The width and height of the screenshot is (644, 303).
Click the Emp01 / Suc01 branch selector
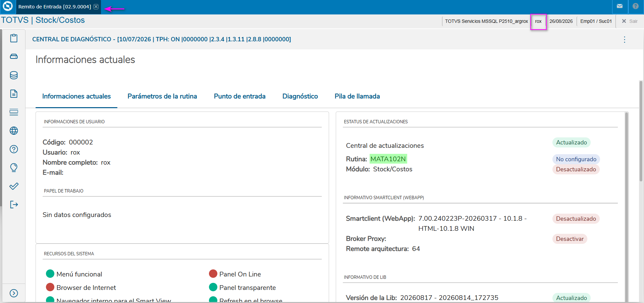point(596,21)
